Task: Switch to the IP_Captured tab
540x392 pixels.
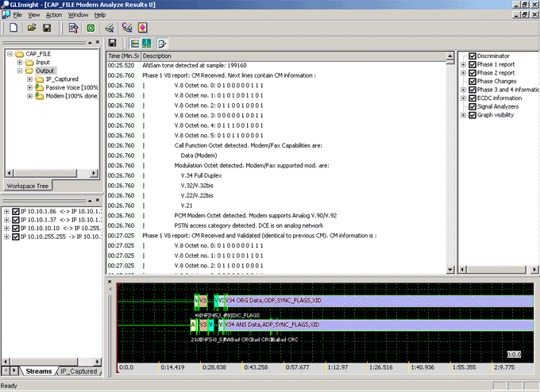Action: pyautogui.click(x=79, y=371)
